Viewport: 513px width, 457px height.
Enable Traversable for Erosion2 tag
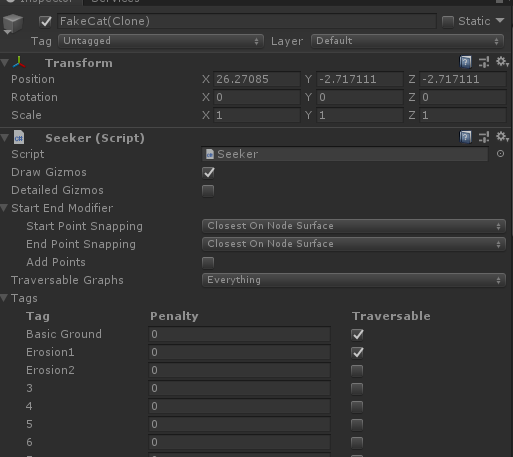(357, 371)
